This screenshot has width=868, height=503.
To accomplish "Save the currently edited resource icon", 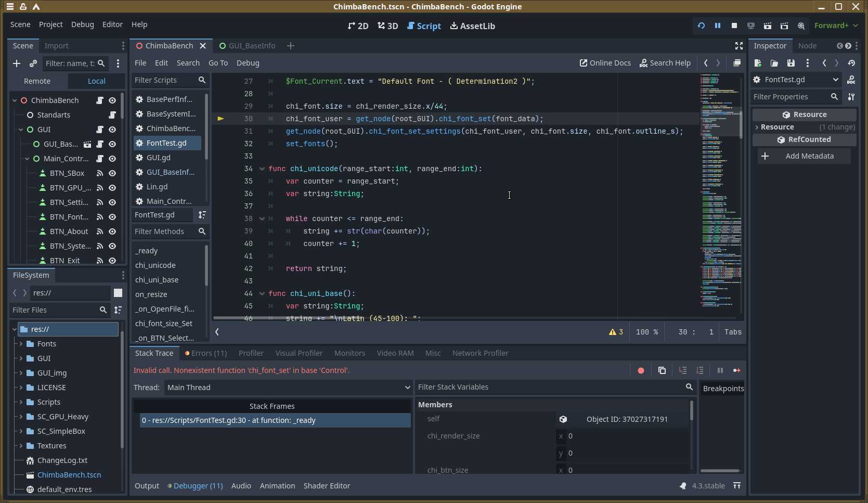I will click(x=791, y=63).
